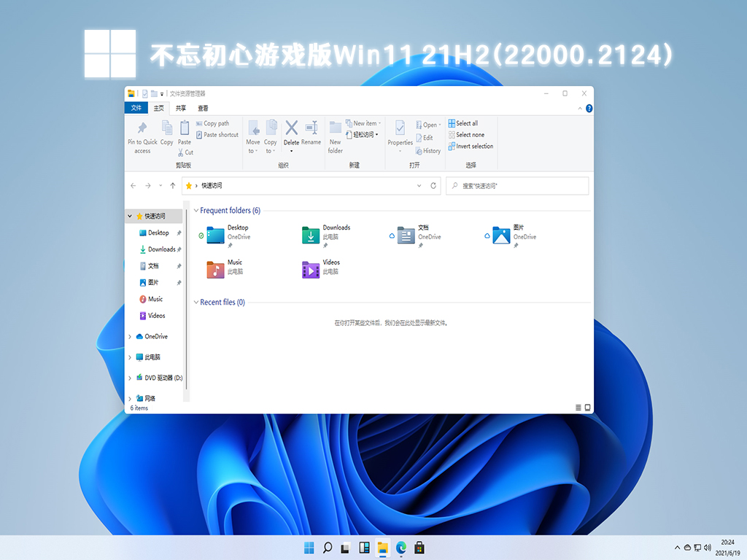
Task: Select Downloads in the sidebar
Action: click(x=160, y=249)
